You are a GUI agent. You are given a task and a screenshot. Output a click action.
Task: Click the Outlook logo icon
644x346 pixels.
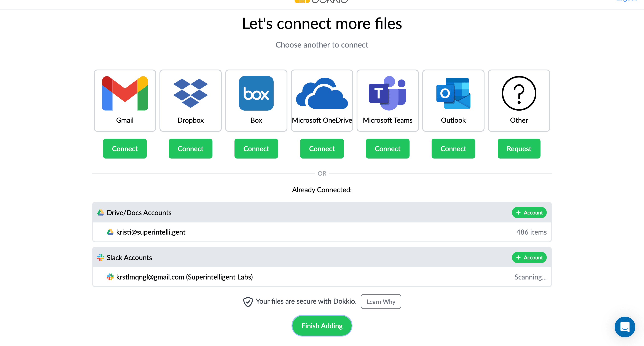pos(453,93)
